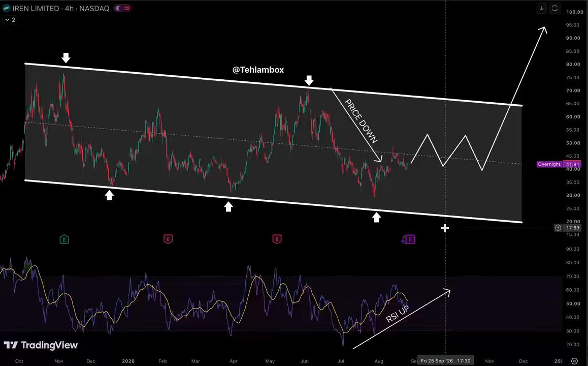The width and height of the screenshot is (588, 366).
Task: Click the crescent moon extended-hours session icon
Action: (x=118, y=8)
